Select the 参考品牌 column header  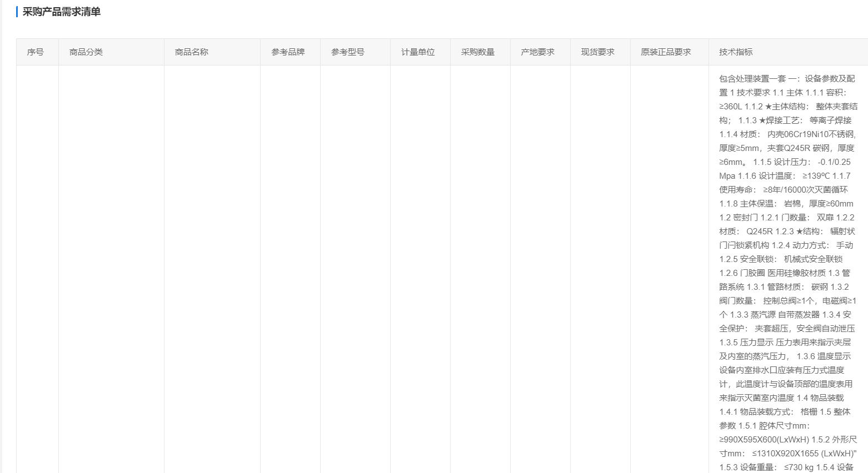pyautogui.click(x=288, y=52)
